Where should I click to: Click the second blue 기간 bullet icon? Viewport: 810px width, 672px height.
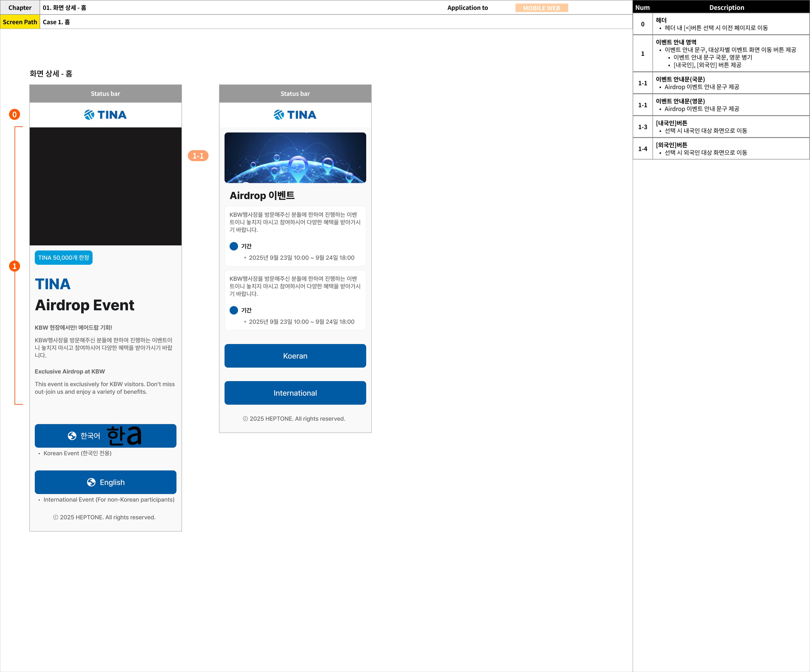point(234,310)
